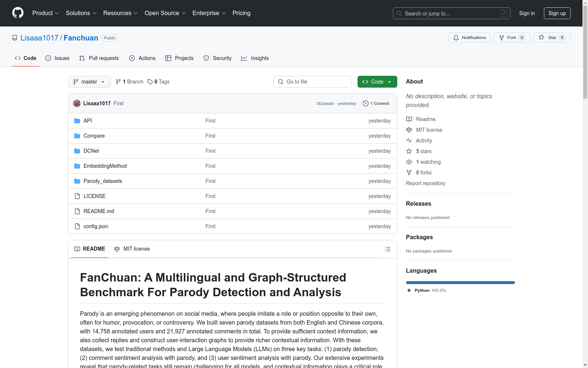588x368 pixels.
Task: Expand the Open Source menu
Action: pyautogui.click(x=165, y=13)
